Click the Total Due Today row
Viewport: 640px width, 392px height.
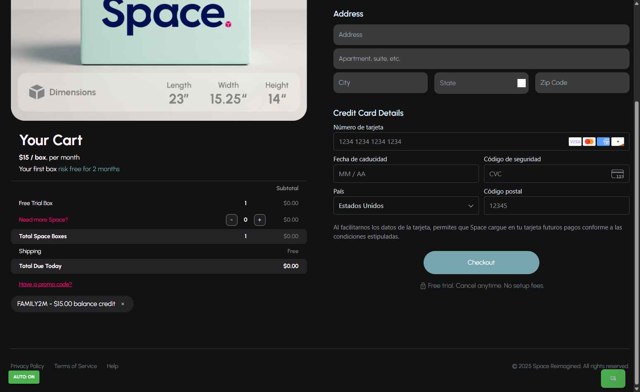[x=159, y=266]
